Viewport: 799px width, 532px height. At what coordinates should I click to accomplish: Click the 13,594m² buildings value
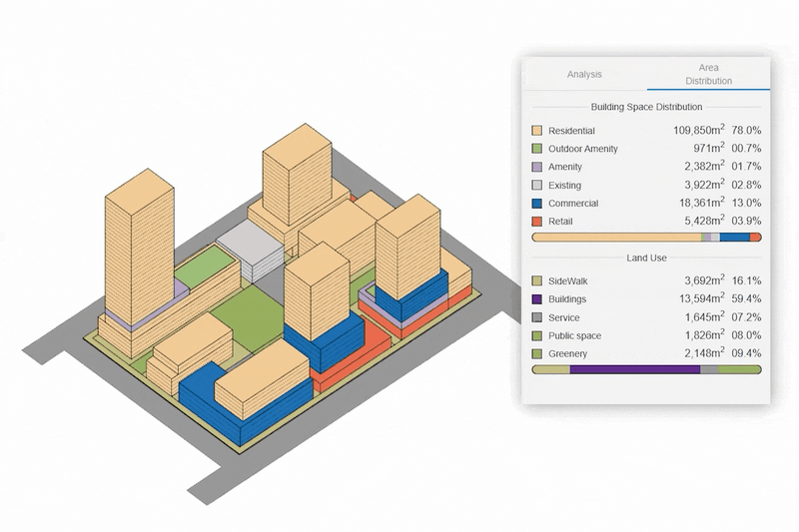702,298
